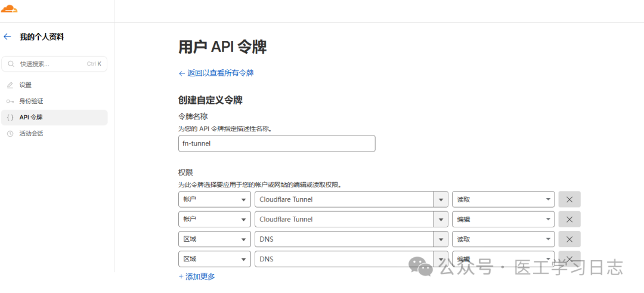Click the back arrow beside 我的个人资料
Screen dimensions: 644x293
(7, 36)
